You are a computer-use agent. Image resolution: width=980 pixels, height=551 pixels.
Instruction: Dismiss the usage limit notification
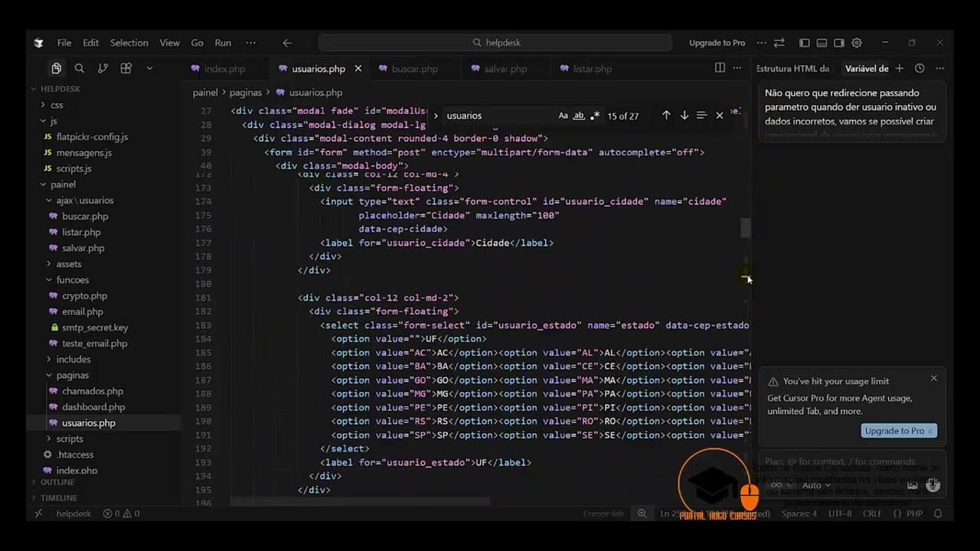pyautogui.click(x=933, y=378)
